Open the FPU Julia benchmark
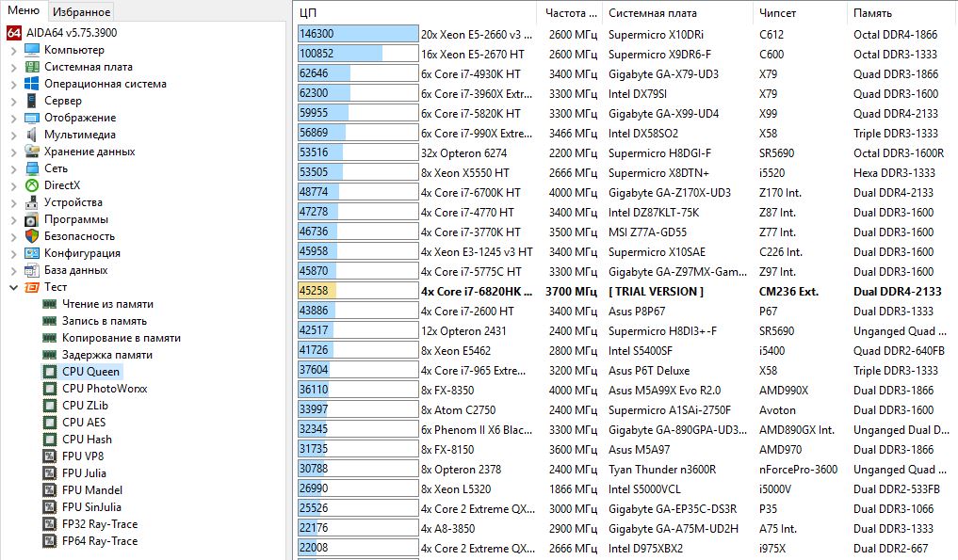 (x=84, y=473)
